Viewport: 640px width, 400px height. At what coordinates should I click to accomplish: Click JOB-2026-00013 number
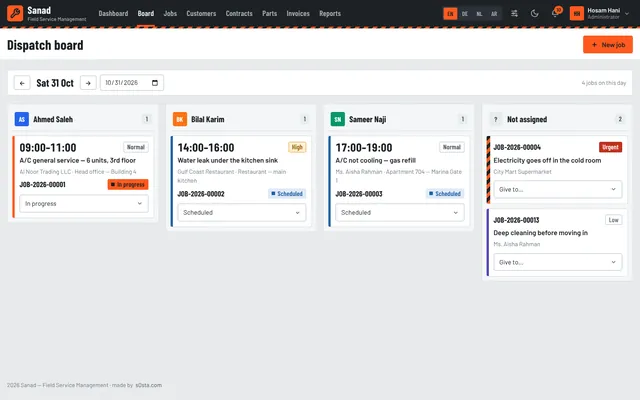[x=516, y=220]
